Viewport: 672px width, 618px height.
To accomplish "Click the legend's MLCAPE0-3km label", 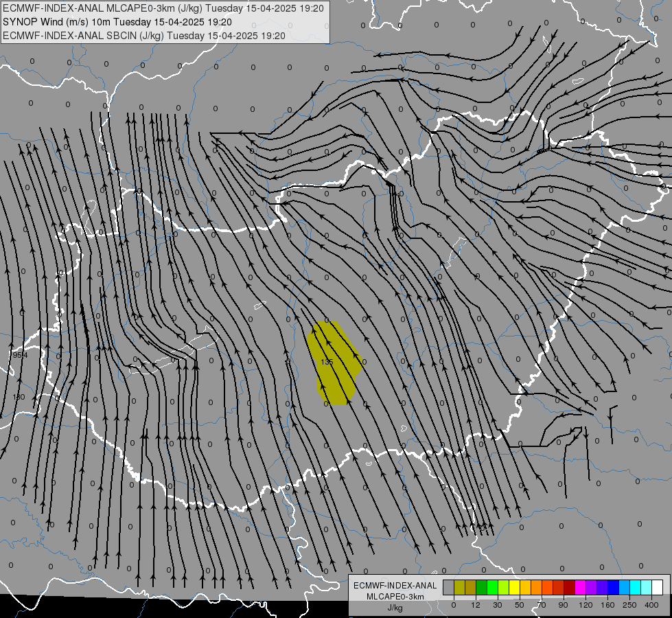I will click(395, 597).
